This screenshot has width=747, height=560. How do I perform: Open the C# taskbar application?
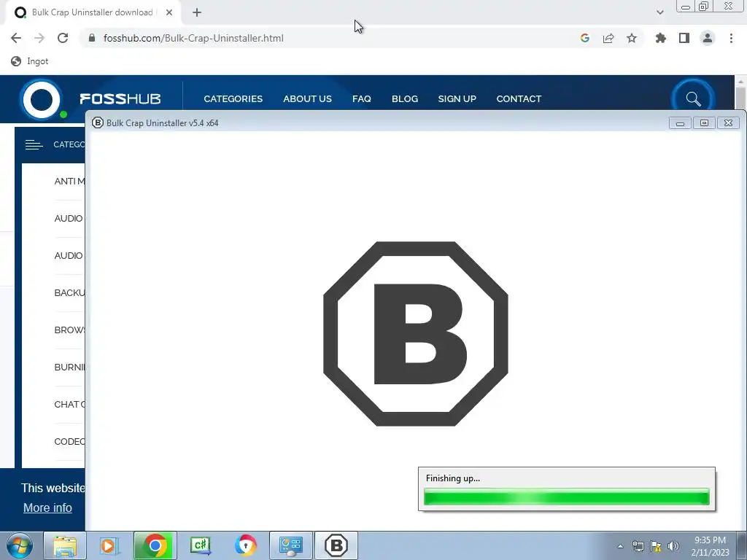click(200, 545)
